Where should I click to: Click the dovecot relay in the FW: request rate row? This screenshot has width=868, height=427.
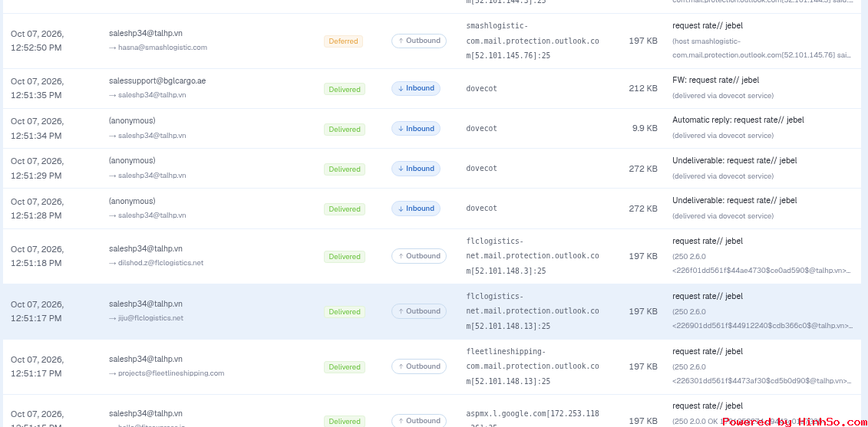(x=482, y=88)
